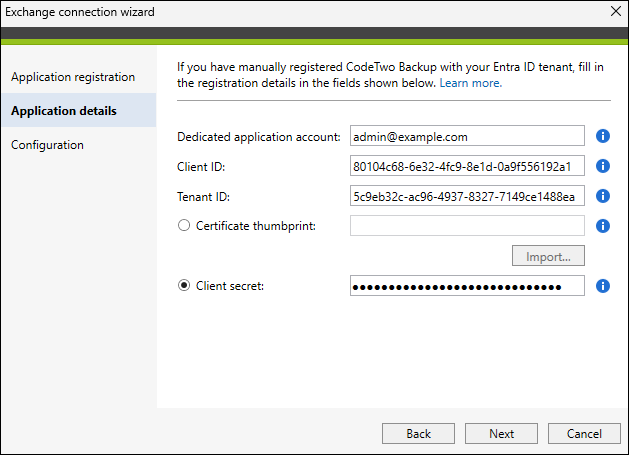Focus the Dedicated application account field
Viewport: 629px width, 455px height.
467,136
